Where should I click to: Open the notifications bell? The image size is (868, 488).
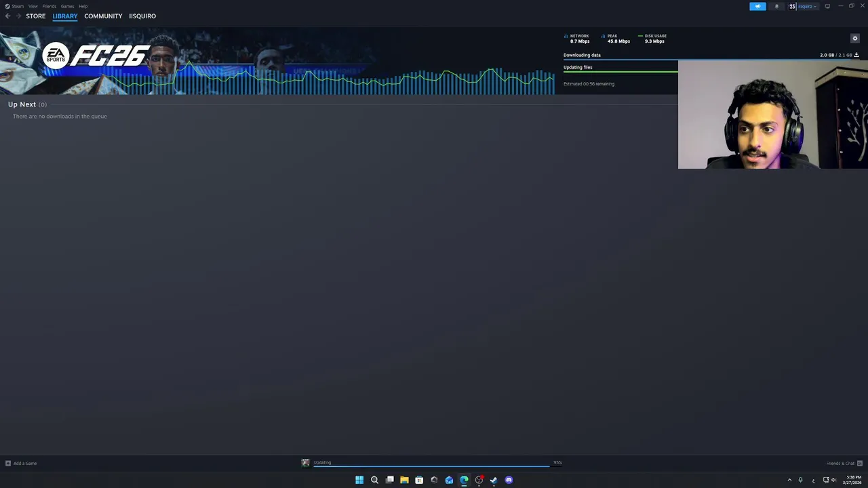click(776, 6)
